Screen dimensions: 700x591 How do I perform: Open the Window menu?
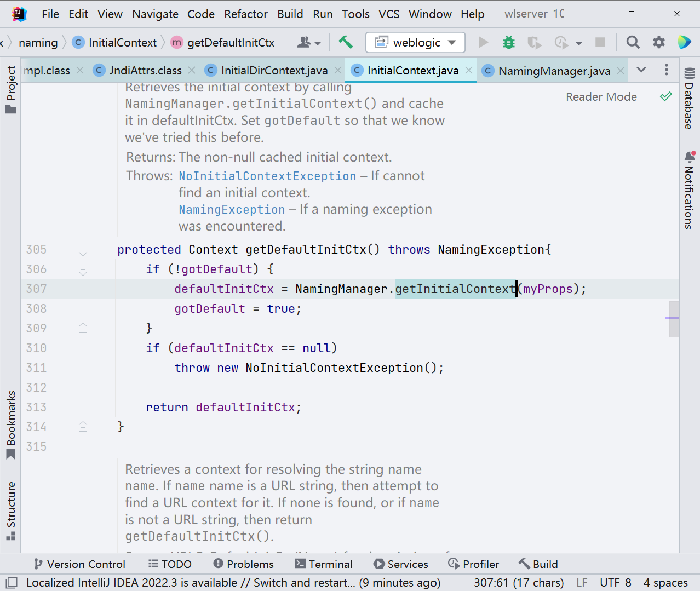point(430,14)
